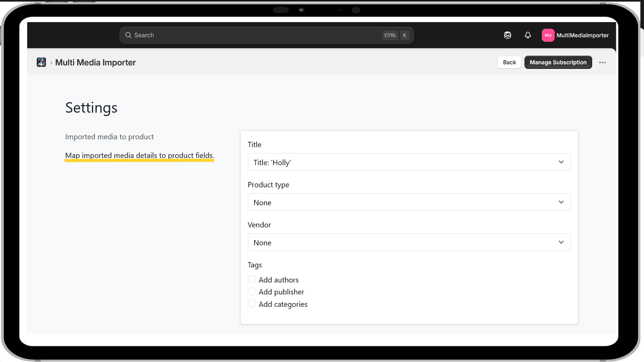Click the search magnifier icon
This screenshot has height=362, width=644.
[128, 35]
